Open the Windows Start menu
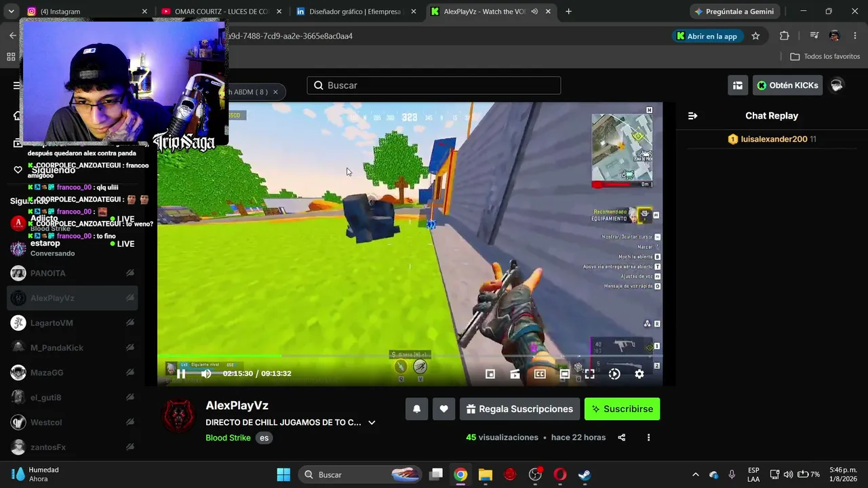868x488 pixels. tap(283, 474)
